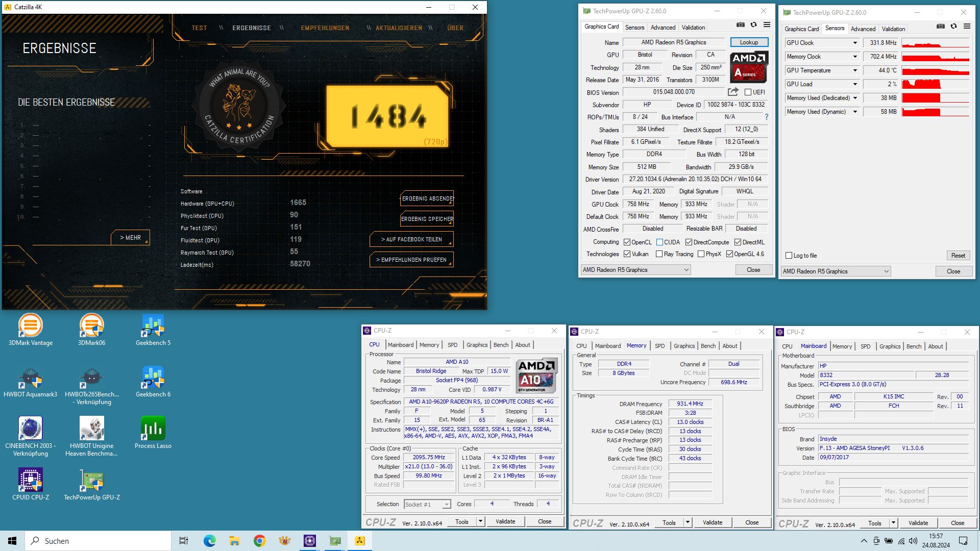Click Lookup button in GPU-Z
Screen dimensions: 980x551
point(749,42)
